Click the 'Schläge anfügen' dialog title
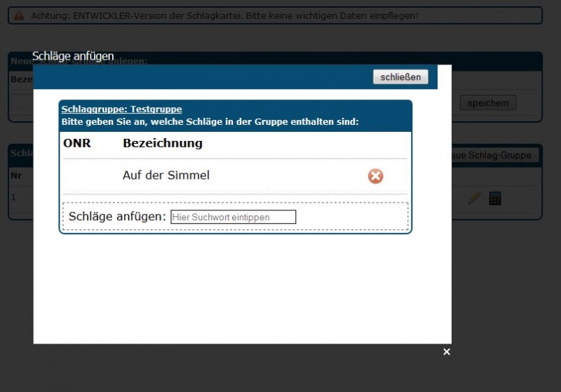The image size is (561, 392). click(x=73, y=56)
